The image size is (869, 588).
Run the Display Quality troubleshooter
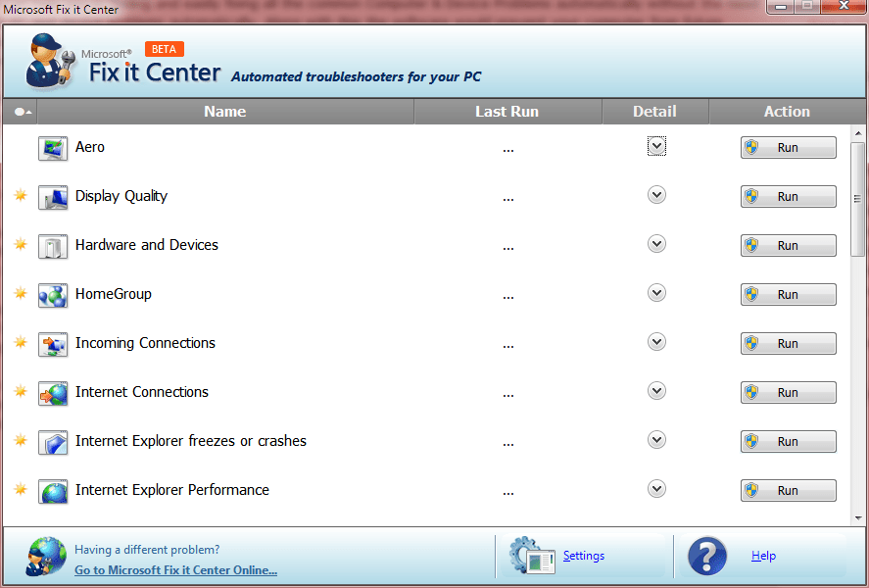pyautogui.click(x=788, y=196)
